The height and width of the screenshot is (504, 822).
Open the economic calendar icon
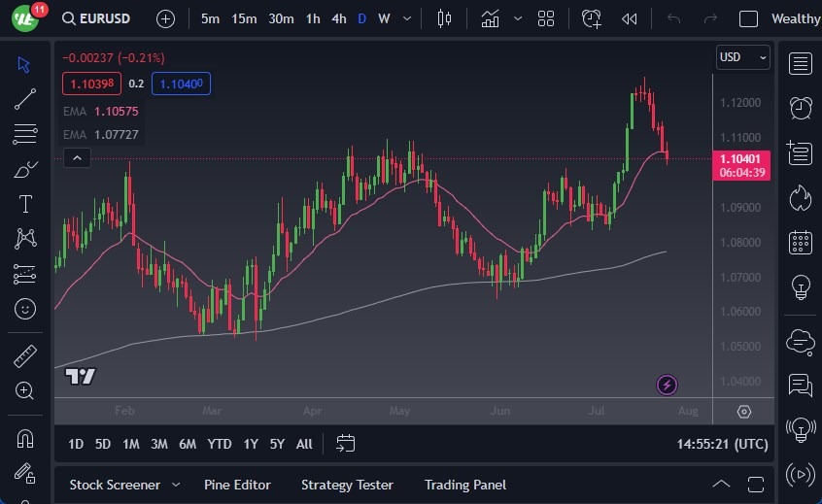tap(801, 242)
